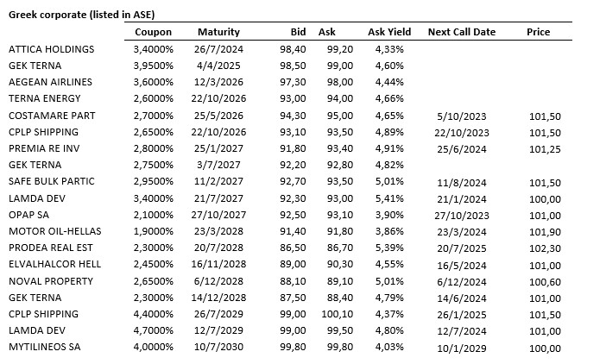The image size is (606, 364).
Task: Click COSTAMARE PART issuer name
Action: pyautogui.click(x=52, y=116)
